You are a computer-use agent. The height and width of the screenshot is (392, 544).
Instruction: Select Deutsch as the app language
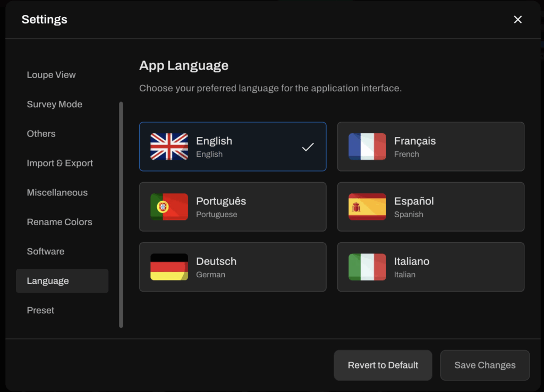[233, 267]
